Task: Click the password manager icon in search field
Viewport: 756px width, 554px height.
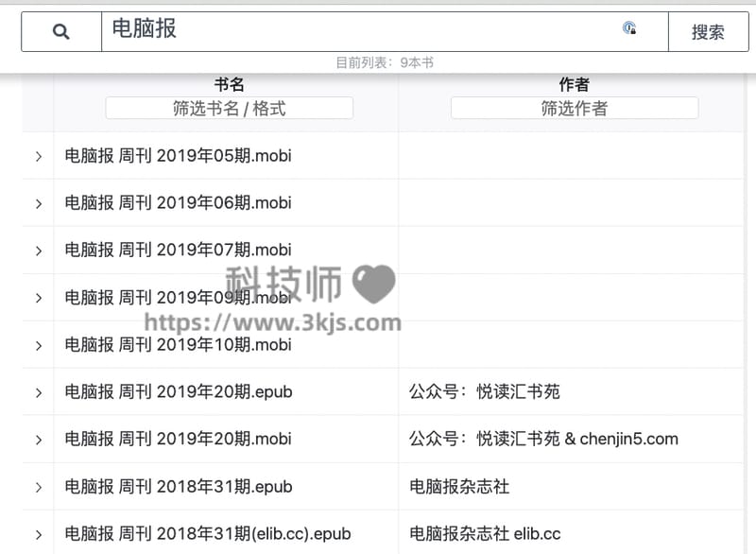Action: coord(629,28)
